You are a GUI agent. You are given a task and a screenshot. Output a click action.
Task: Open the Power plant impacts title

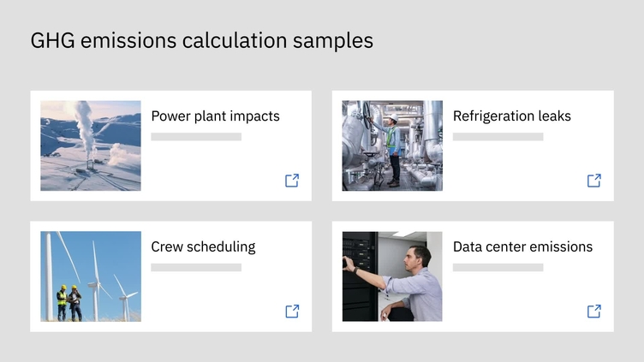click(215, 116)
